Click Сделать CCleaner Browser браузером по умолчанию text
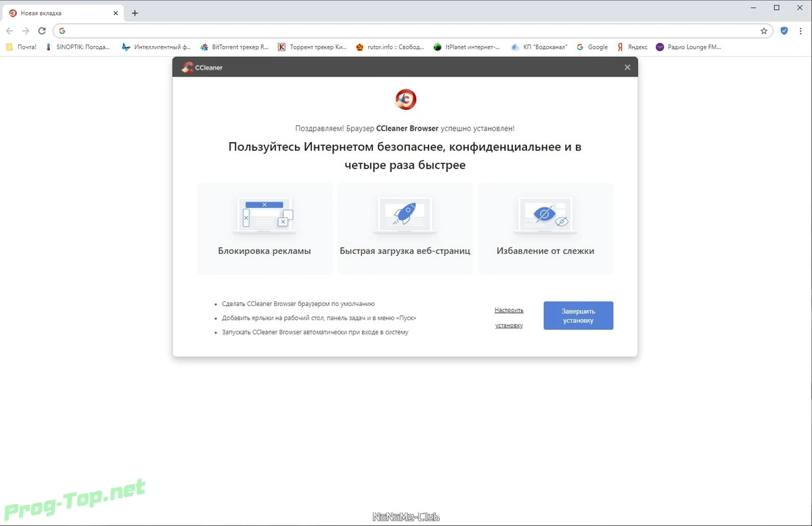Screen dimensions: 812x526 click(298, 304)
